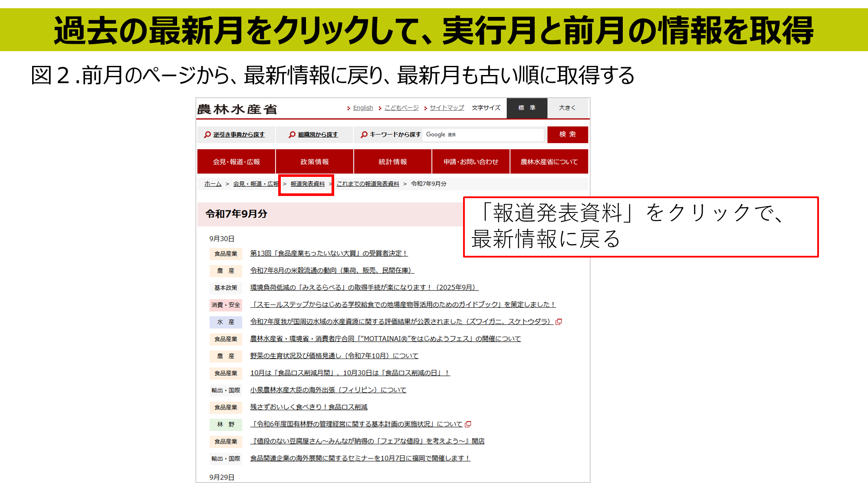Click external link icon after 水産資源 article
The image size is (868, 483).
point(559,322)
